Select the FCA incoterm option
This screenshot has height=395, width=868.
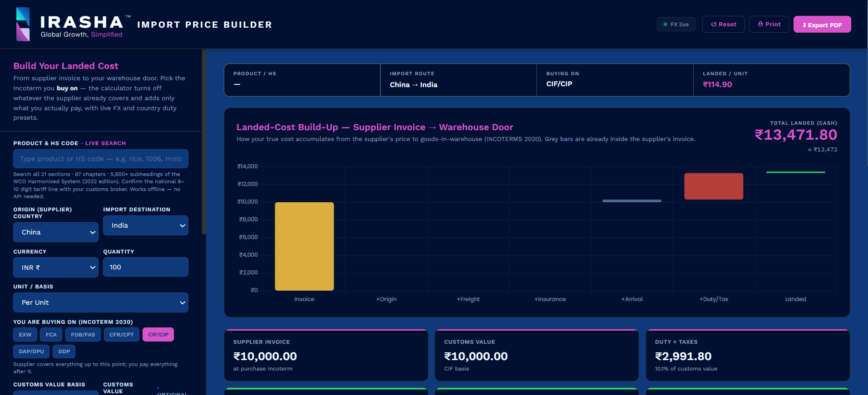click(x=51, y=335)
